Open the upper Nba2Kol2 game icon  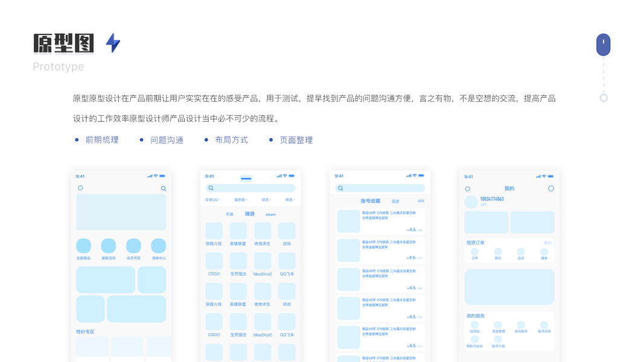tap(263, 261)
